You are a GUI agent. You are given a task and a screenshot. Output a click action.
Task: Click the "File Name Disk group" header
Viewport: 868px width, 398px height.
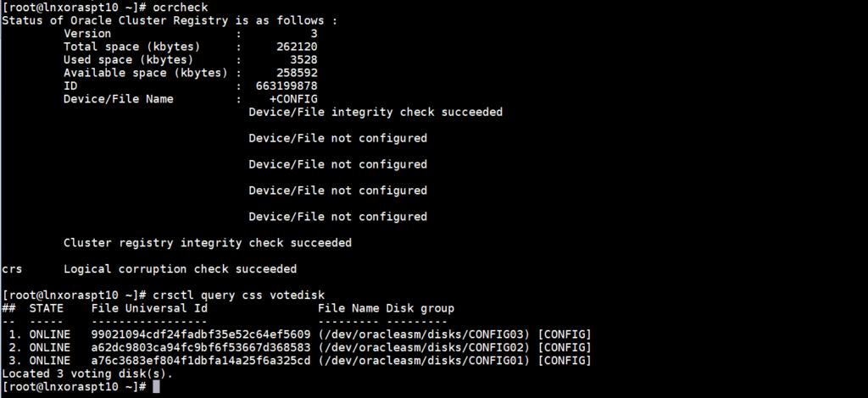(x=386, y=308)
